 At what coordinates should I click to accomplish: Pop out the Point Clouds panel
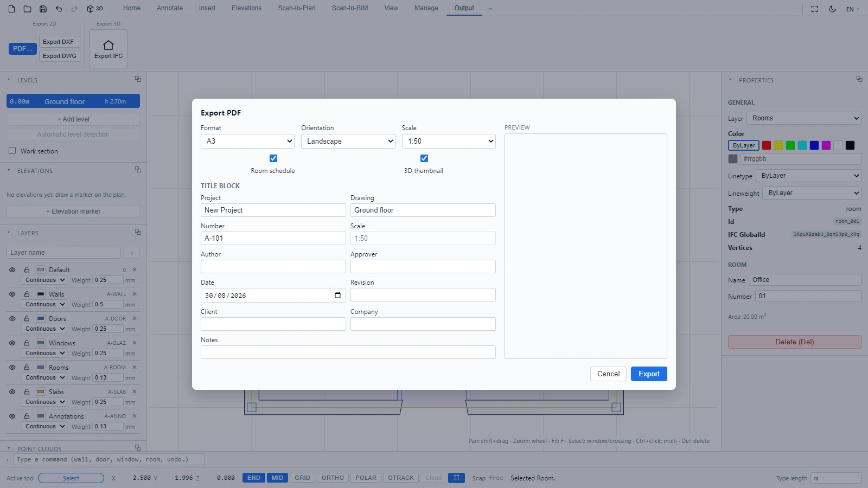coord(138,448)
